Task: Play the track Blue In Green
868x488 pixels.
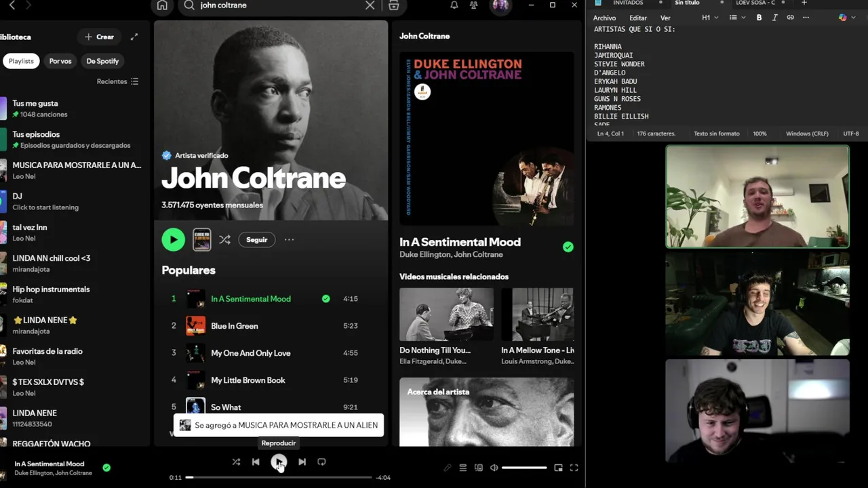Action: (235, 326)
